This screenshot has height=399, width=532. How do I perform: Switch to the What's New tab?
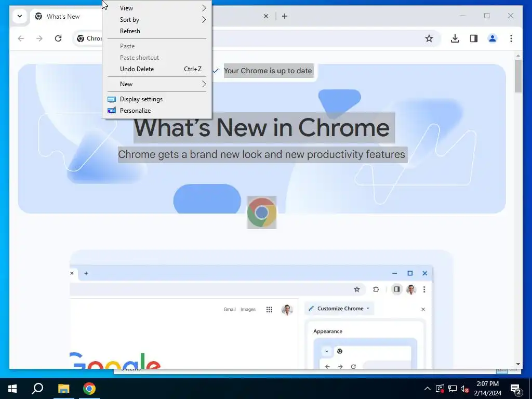66,16
